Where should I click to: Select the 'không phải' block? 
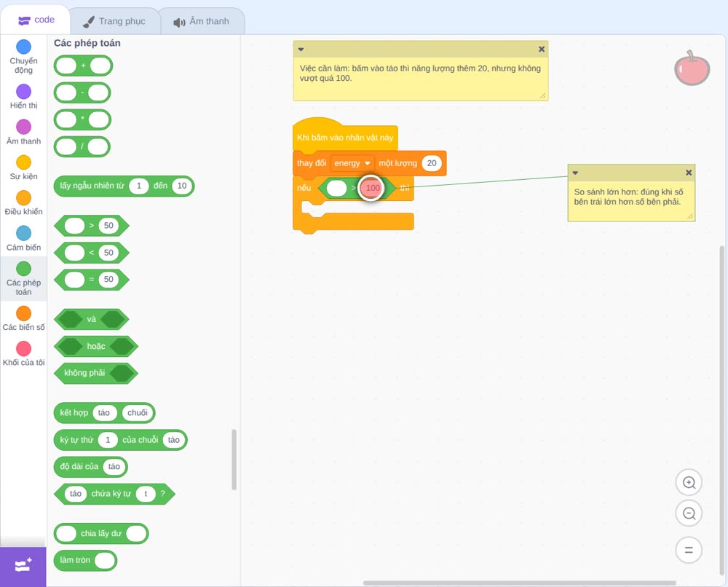(x=96, y=374)
